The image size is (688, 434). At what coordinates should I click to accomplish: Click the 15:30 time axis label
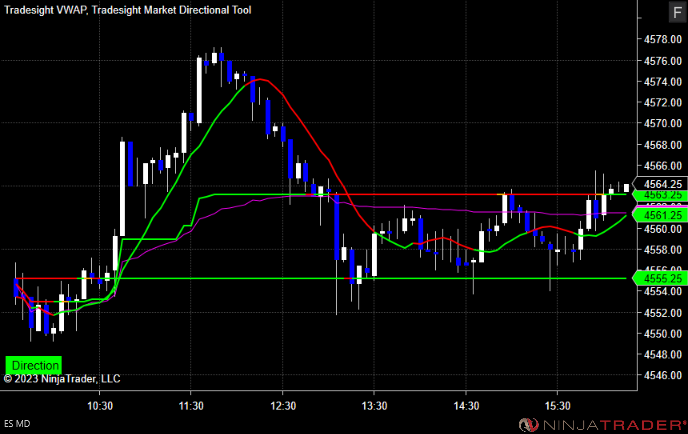coord(558,405)
